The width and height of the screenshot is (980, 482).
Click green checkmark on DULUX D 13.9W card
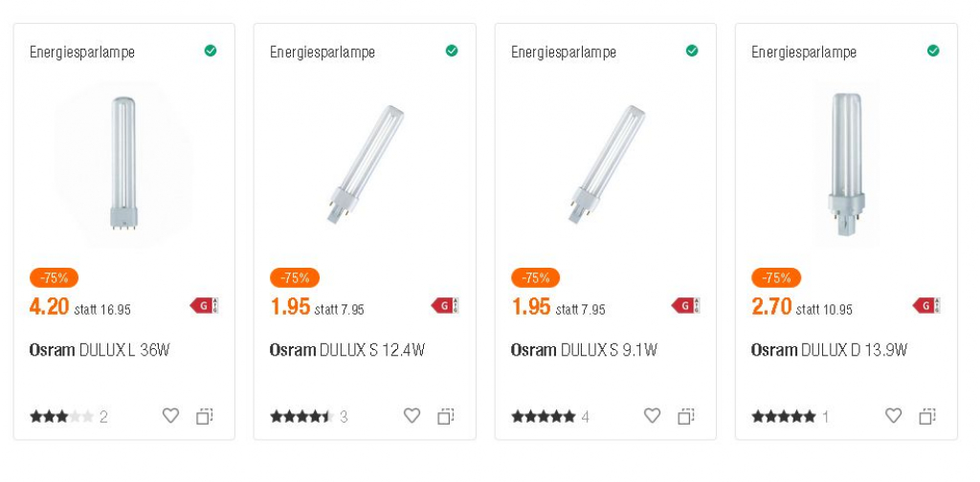point(933,51)
